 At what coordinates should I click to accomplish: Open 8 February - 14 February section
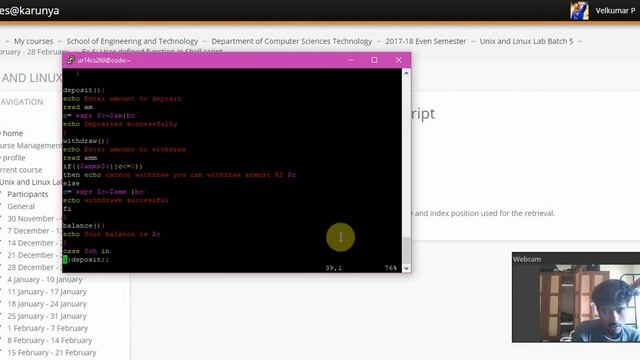pos(49,340)
